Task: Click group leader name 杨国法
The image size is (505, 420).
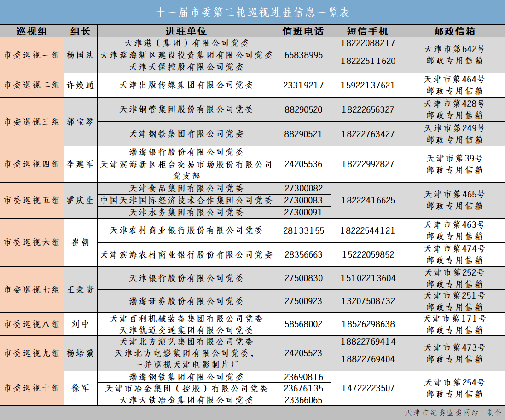Action: (x=81, y=55)
